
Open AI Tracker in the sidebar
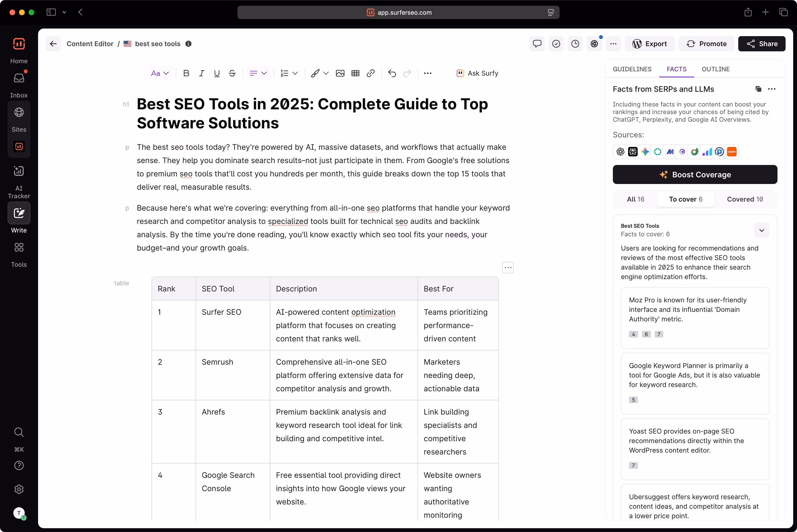tap(19, 182)
